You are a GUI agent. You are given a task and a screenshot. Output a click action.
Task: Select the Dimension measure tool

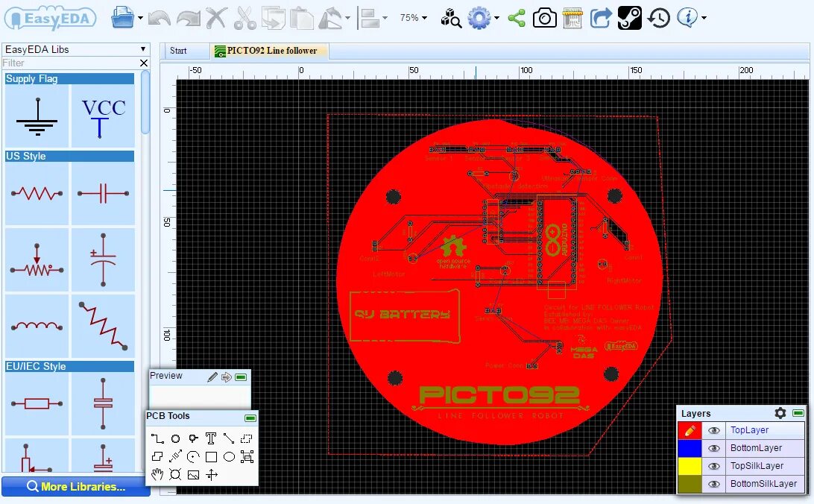coord(175,457)
